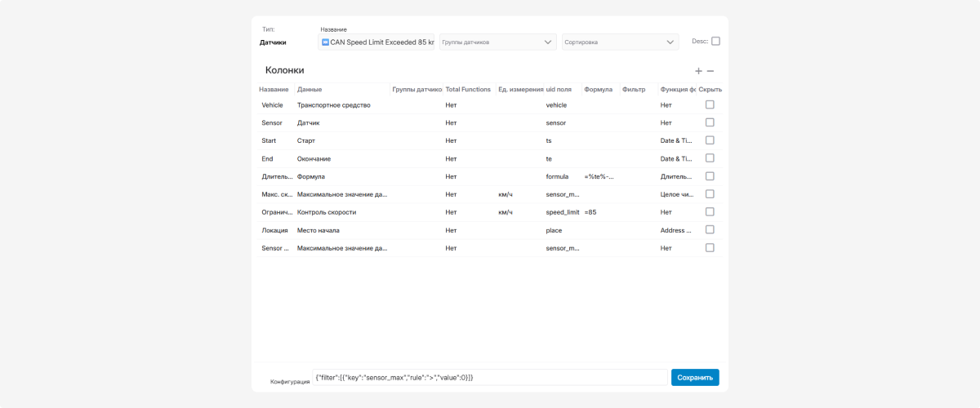Click Ед. измерения column header
This screenshot has height=408, width=980.
[x=520, y=90]
